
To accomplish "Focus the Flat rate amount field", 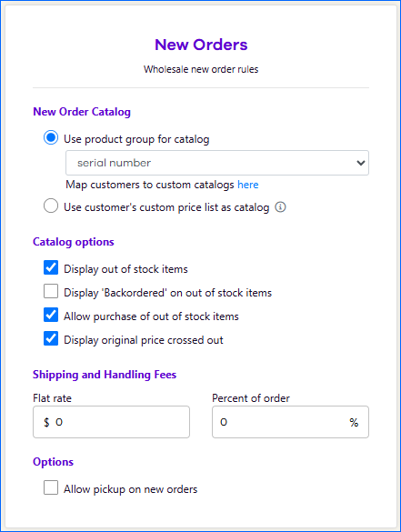I will click(x=111, y=422).
